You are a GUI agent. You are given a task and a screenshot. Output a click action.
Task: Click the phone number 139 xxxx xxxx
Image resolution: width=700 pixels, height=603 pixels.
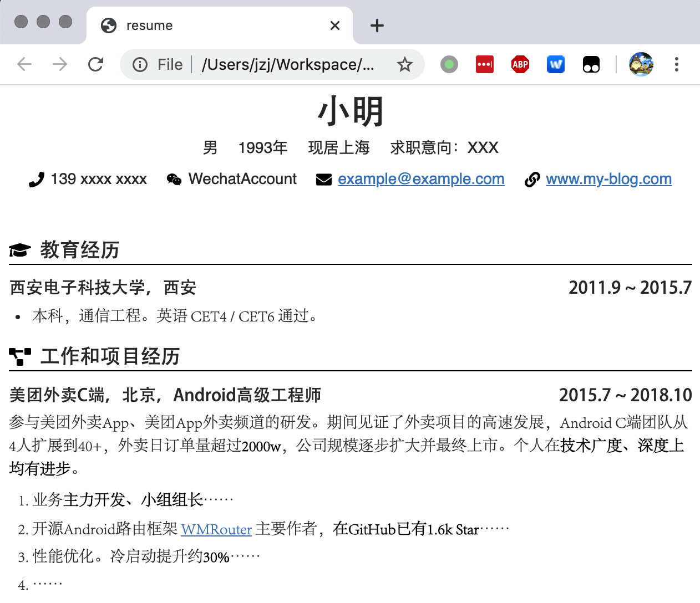(99, 179)
